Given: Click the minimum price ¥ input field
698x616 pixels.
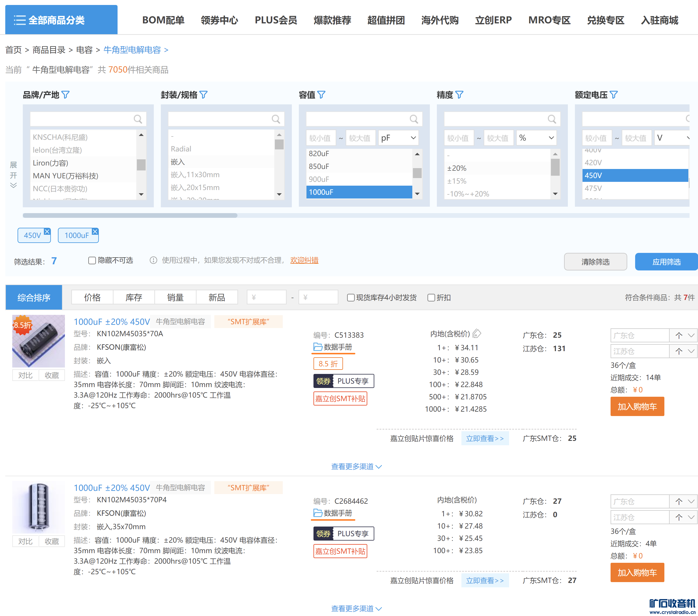Looking at the screenshot, I should pyautogui.click(x=266, y=297).
